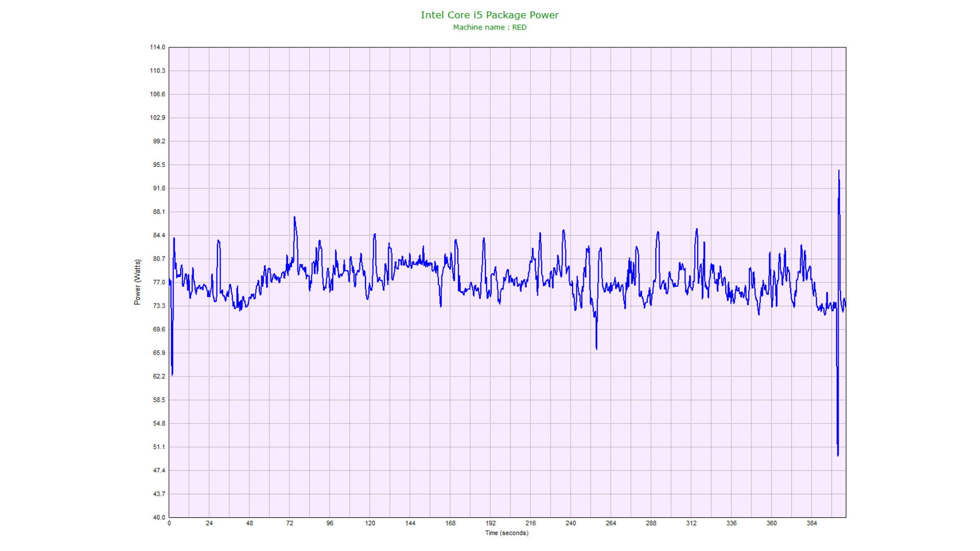The height and width of the screenshot is (551, 980).
Task: Click the 80.7 value on the power axis
Action: pyautogui.click(x=159, y=259)
